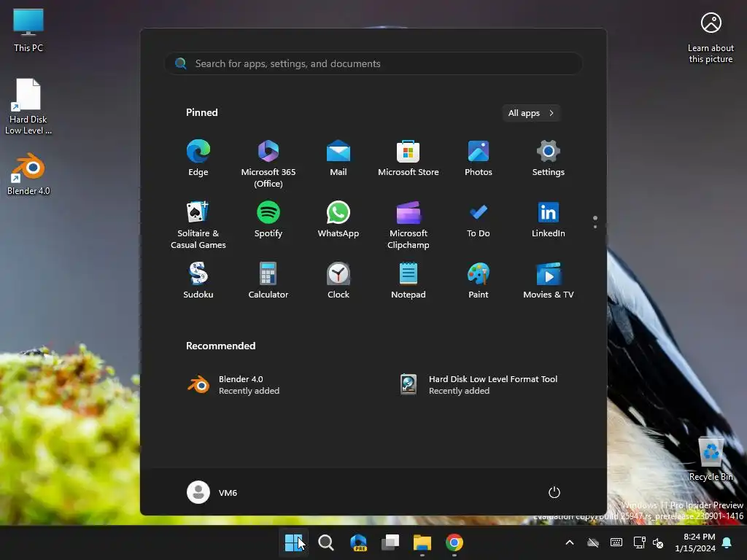Click the touch keyboard tray icon
Viewport: 747px width, 560px height.
pos(616,542)
